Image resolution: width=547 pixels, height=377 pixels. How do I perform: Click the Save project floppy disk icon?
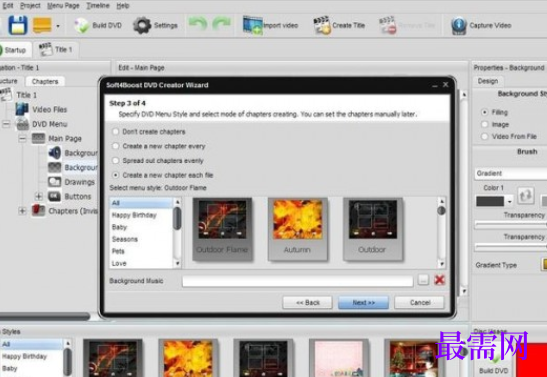(18, 25)
